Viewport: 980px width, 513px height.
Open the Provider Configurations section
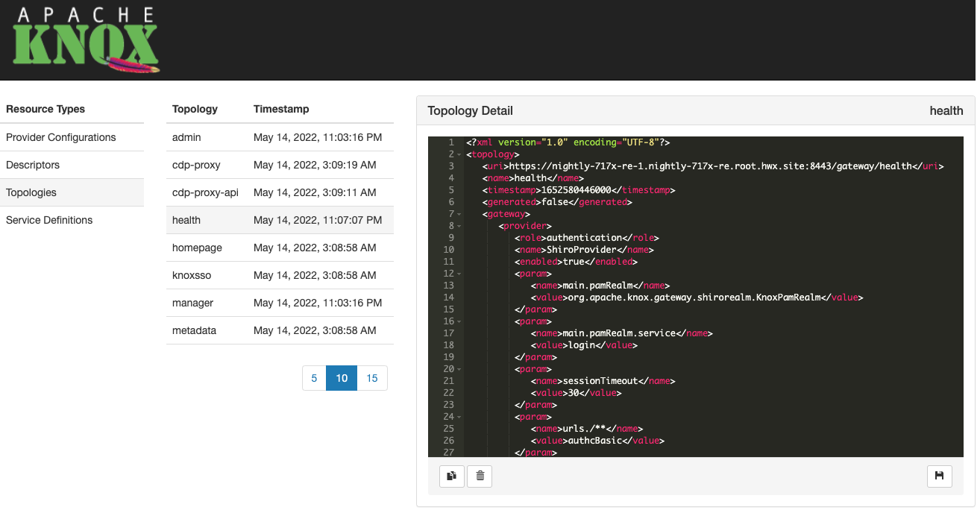click(60, 137)
